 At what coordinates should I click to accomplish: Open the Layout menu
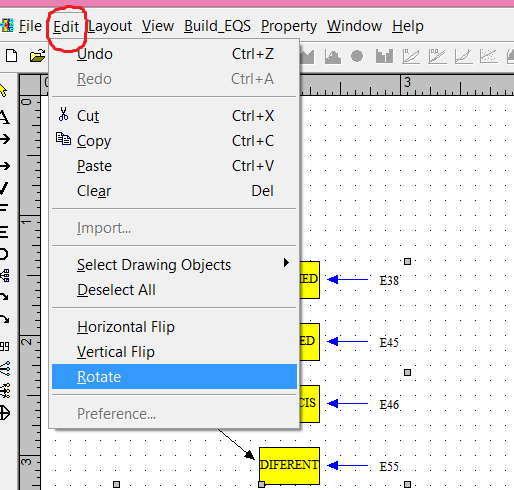tap(110, 26)
